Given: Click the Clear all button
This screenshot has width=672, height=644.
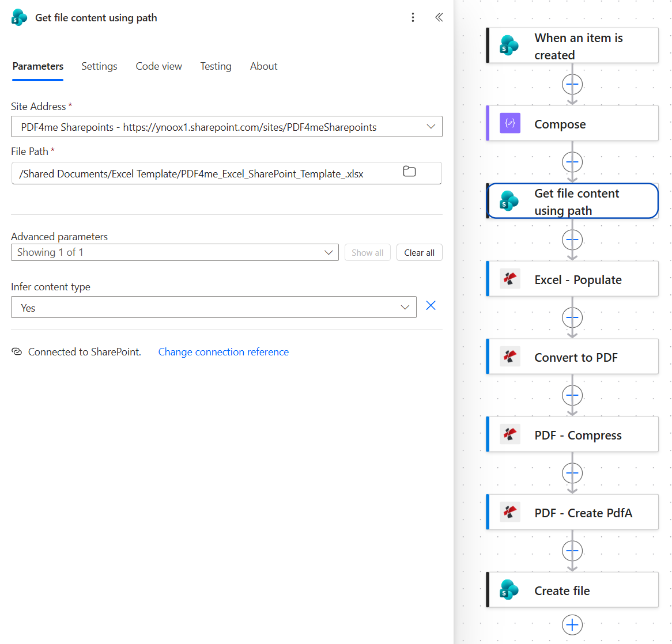Looking at the screenshot, I should tap(419, 252).
